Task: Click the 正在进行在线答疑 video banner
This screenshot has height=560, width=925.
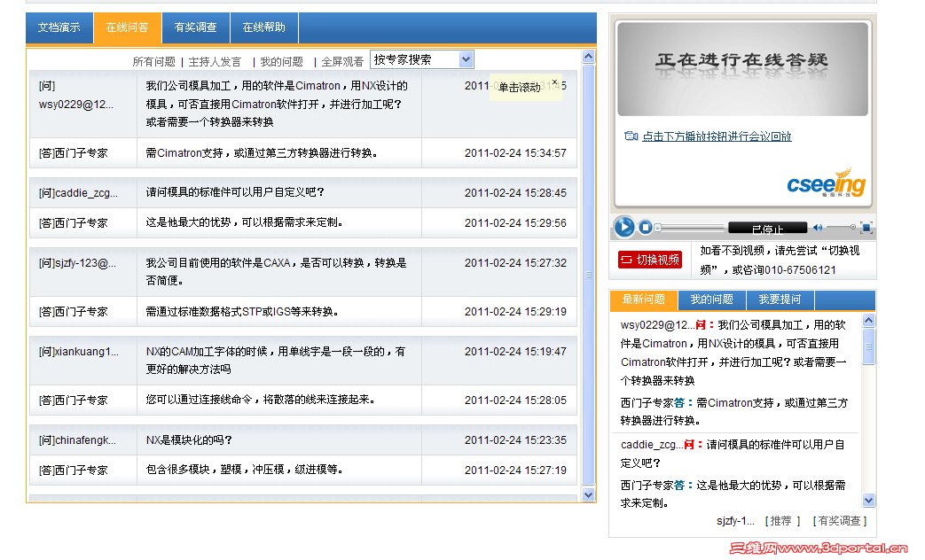Action: [x=742, y=68]
